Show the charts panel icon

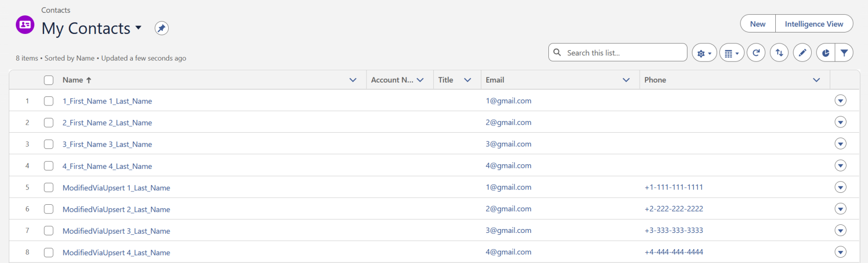point(825,53)
